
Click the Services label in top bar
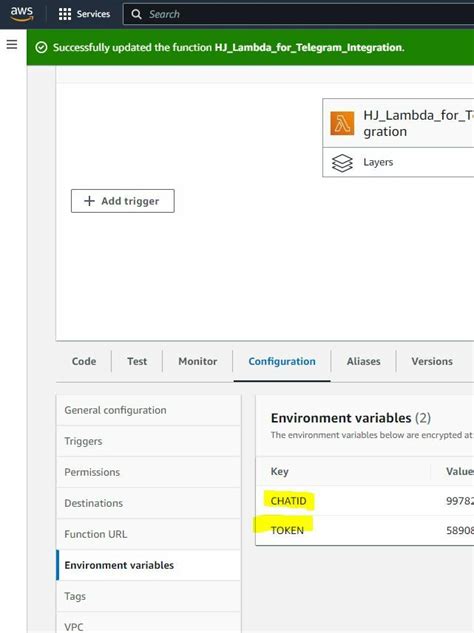click(93, 14)
